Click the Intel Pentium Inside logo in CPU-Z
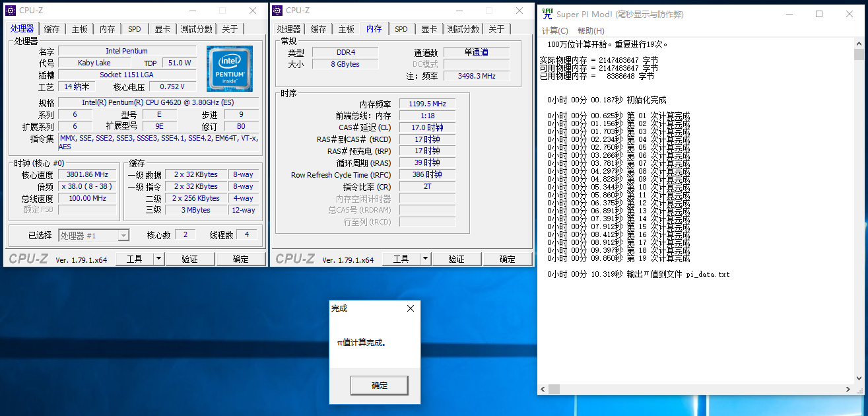 click(229, 68)
